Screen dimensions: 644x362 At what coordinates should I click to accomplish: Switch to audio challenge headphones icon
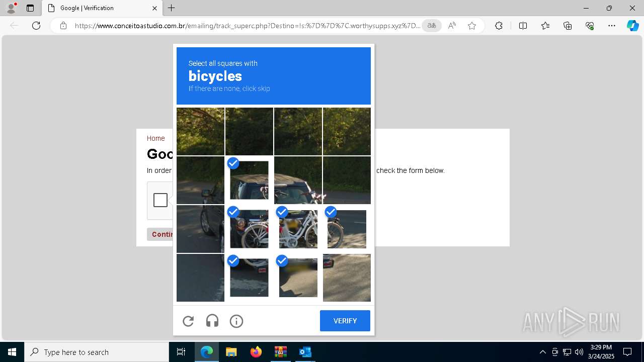coord(212,321)
